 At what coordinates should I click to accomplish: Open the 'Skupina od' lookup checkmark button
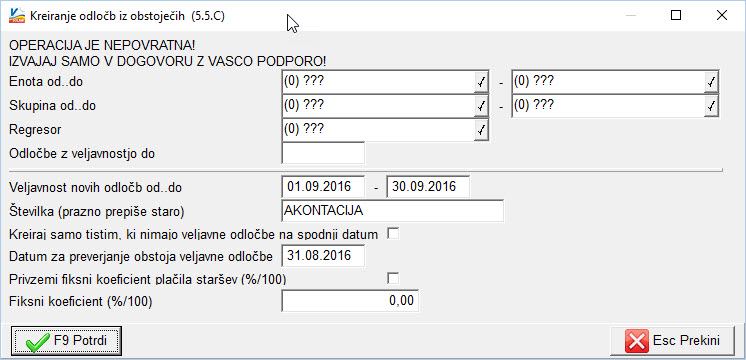tap(481, 106)
